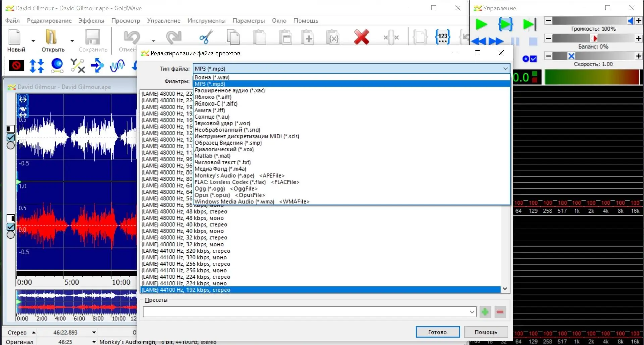
Task: Click the blue control properties icon
Action: coord(530,59)
